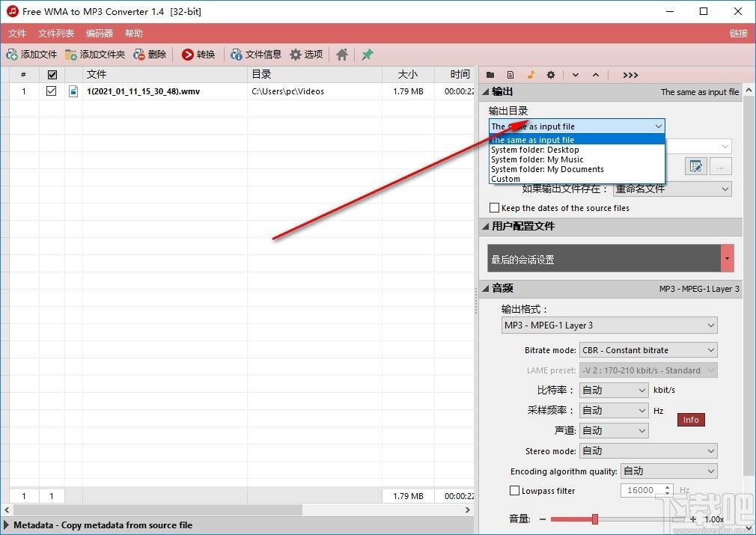Click the file type icon of the wmv row

coord(73,91)
